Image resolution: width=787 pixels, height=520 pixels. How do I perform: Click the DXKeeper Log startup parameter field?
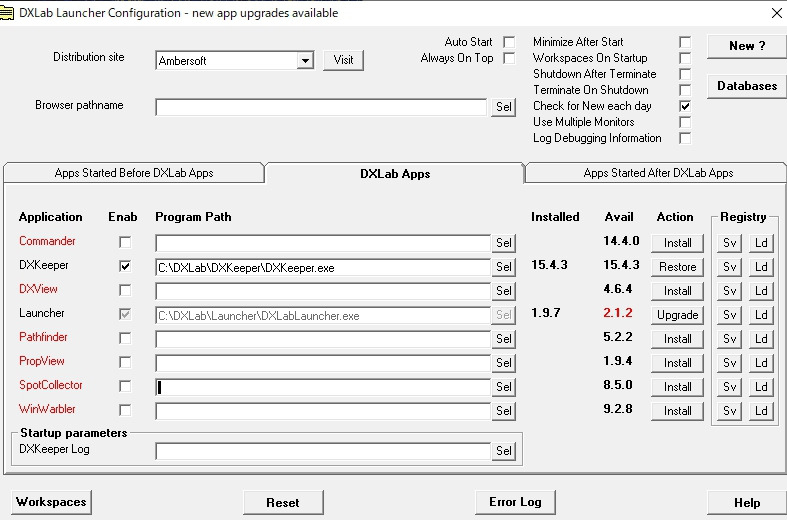point(323,451)
